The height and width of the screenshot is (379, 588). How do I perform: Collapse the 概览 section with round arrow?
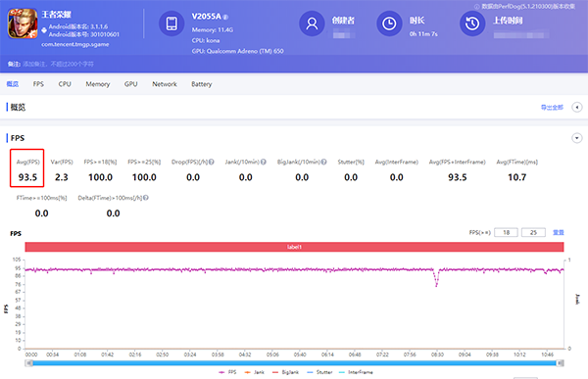[x=577, y=107]
